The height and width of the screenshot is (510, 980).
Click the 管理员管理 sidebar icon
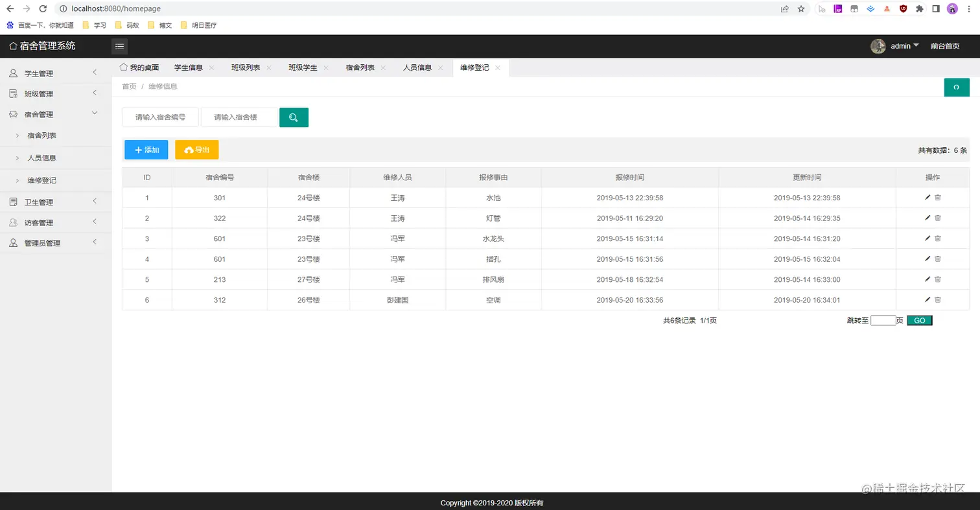[13, 244]
